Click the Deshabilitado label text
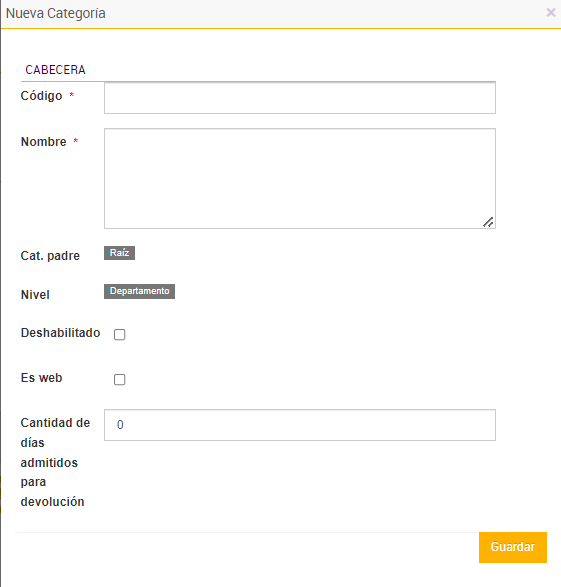 61,333
